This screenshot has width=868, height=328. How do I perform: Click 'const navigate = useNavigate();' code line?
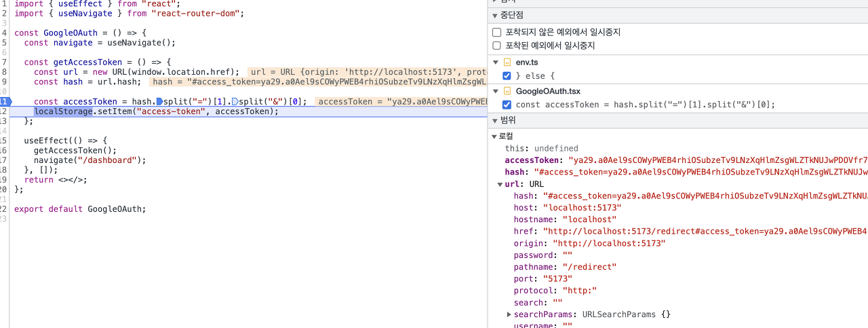100,43
